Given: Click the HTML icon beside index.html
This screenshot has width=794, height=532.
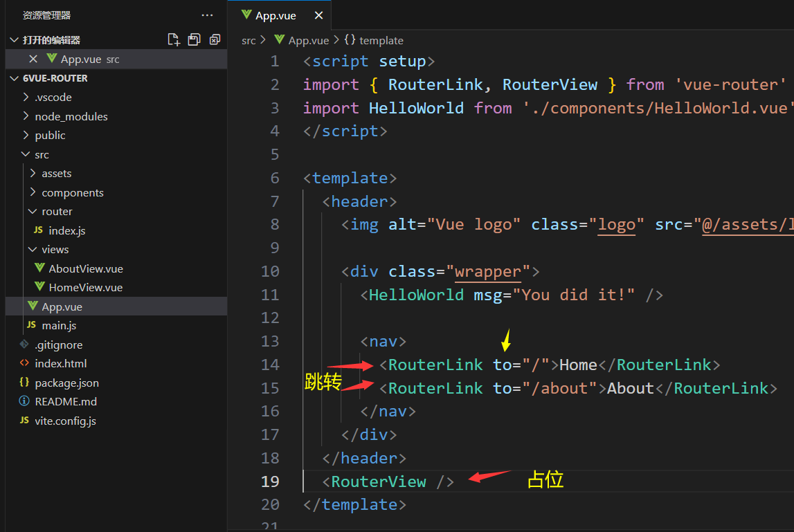Looking at the screenshot, I should point(24,363).
